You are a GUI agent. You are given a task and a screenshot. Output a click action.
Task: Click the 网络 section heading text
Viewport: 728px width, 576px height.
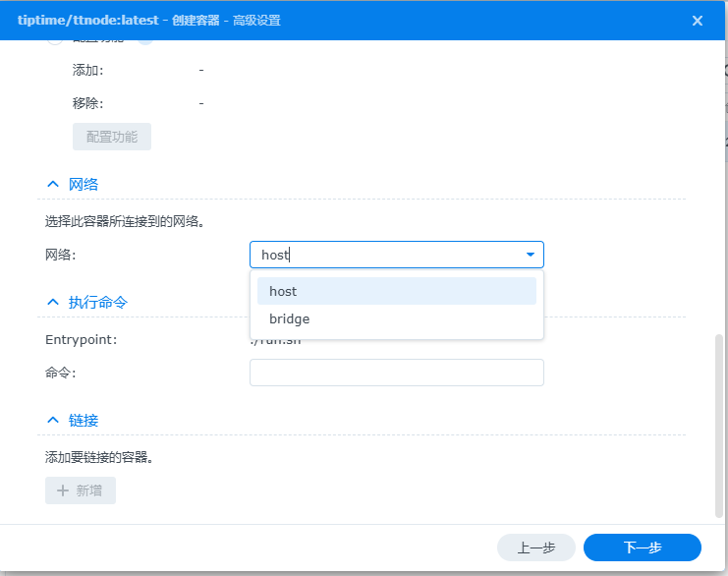pos(84,184)
